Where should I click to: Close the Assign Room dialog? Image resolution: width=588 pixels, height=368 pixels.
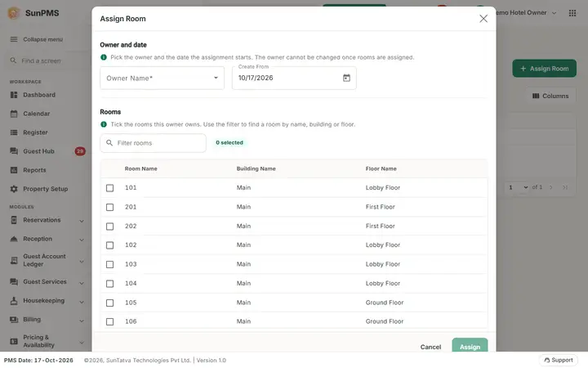point(483,19)
